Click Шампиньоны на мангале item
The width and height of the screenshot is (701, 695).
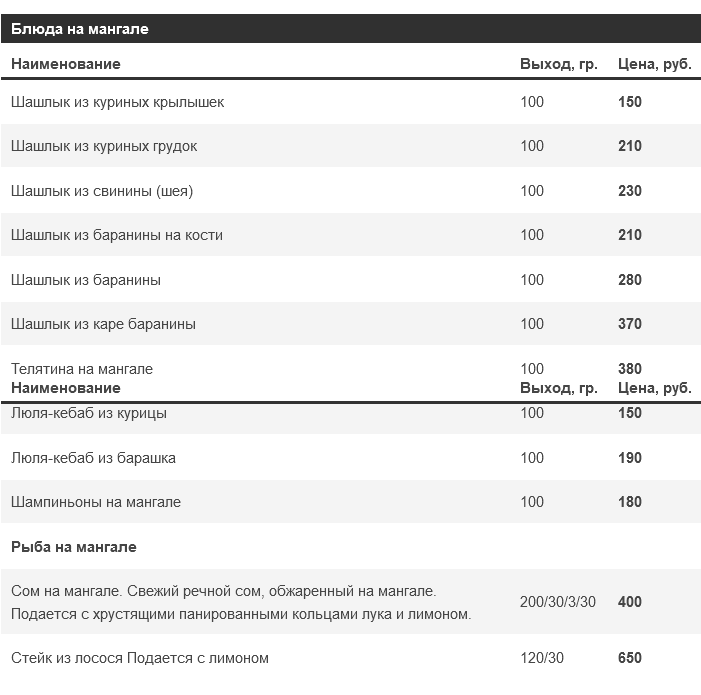(x=96, y=502)
